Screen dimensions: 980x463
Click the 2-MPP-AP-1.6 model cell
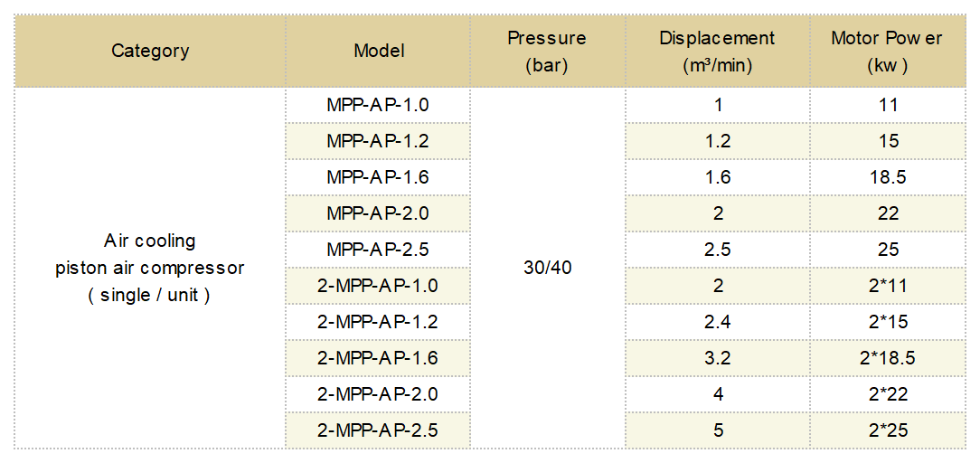click(378, 358)
